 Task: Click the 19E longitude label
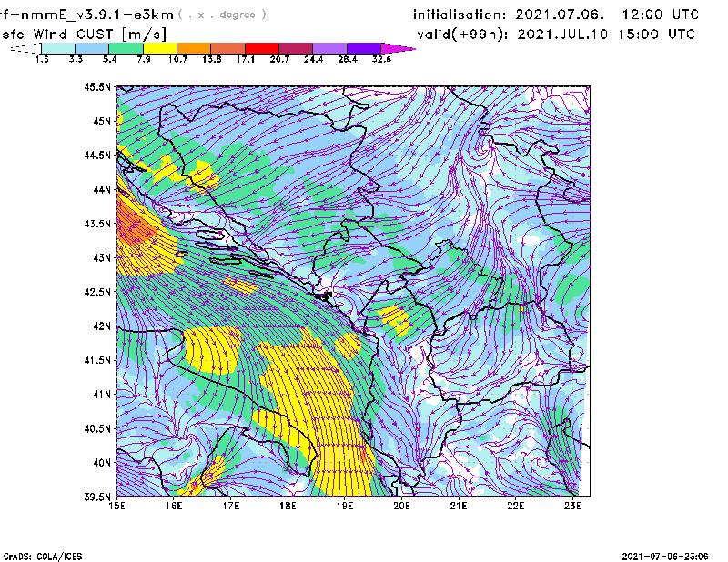345,506
